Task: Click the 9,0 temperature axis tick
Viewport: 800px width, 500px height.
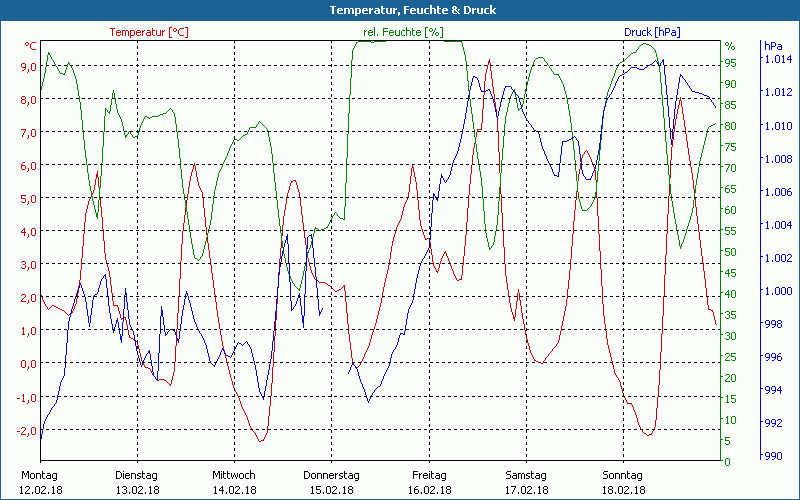Action: pyautogui.click(x=28, y=67)
